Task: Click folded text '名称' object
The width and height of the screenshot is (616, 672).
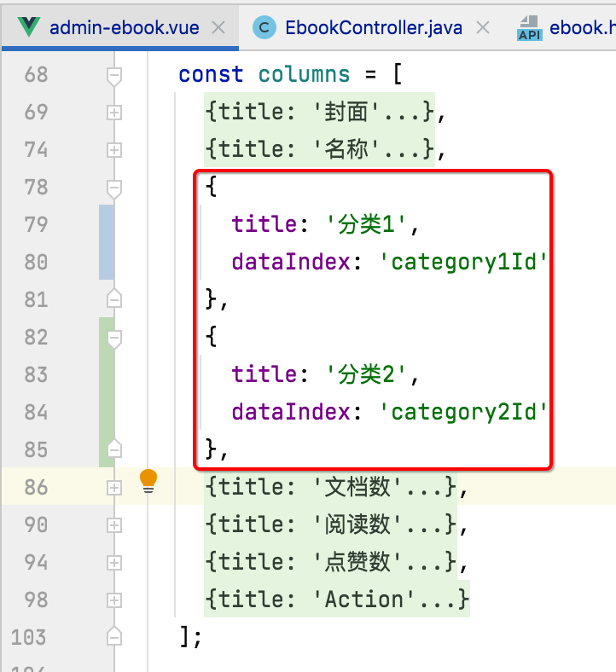Action: pyautogui.click(x=319, y=149)
